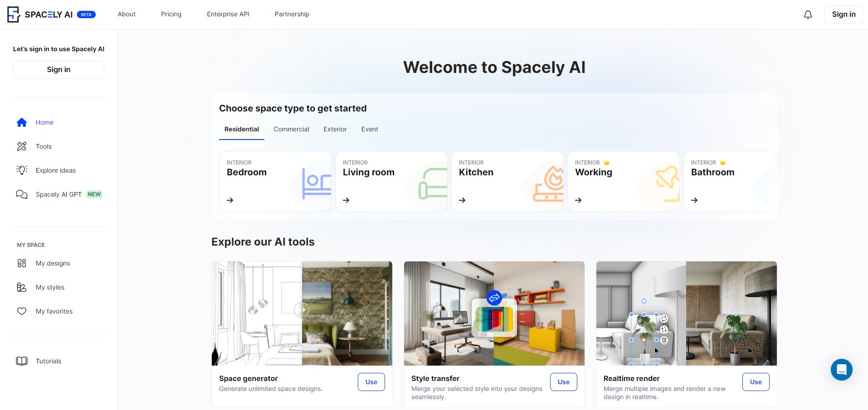Click the Home house icon in sidebar

coord(22,122)
